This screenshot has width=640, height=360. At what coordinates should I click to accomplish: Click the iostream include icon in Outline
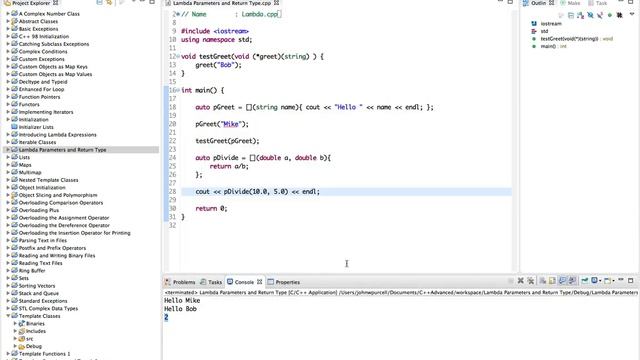pyautogui.click(x=534, y=24)
